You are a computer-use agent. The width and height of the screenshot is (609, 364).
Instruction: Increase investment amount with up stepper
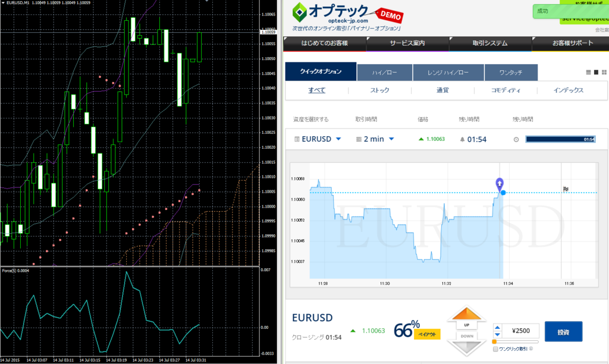coord(498,328)
